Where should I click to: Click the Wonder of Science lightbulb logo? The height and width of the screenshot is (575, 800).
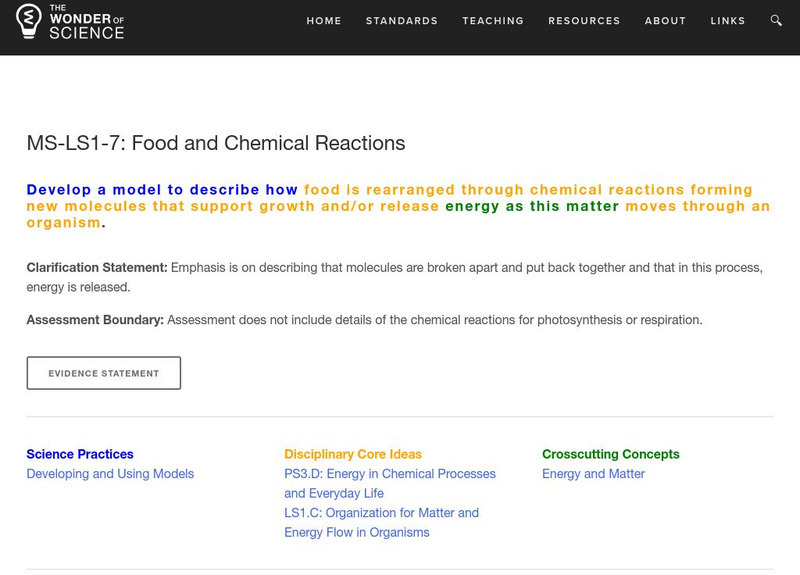click(x=31, y=21)
